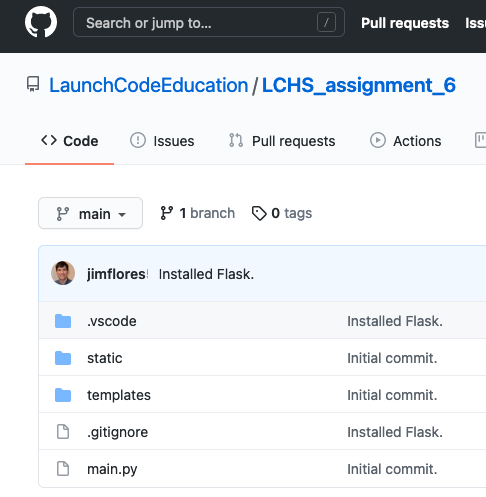This screenshot has height=497, width=486.
Task: Click the static folder icon
Action: [x=63, y=358]
